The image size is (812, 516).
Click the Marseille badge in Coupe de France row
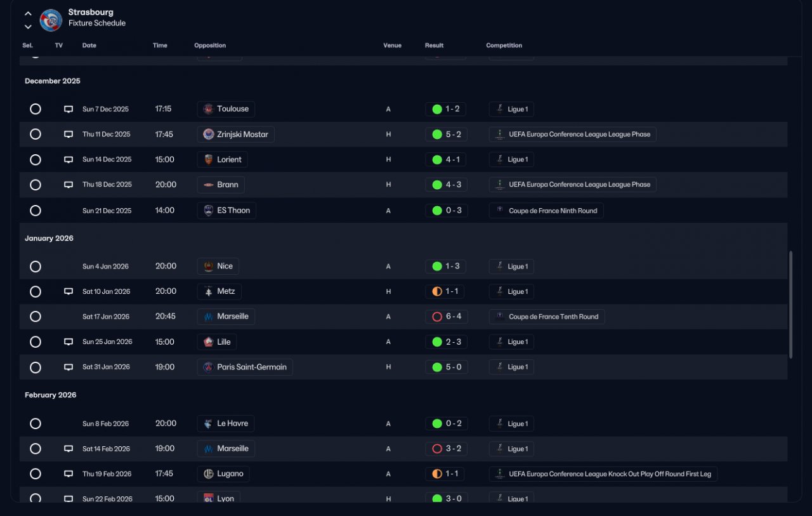pos(208,317)
